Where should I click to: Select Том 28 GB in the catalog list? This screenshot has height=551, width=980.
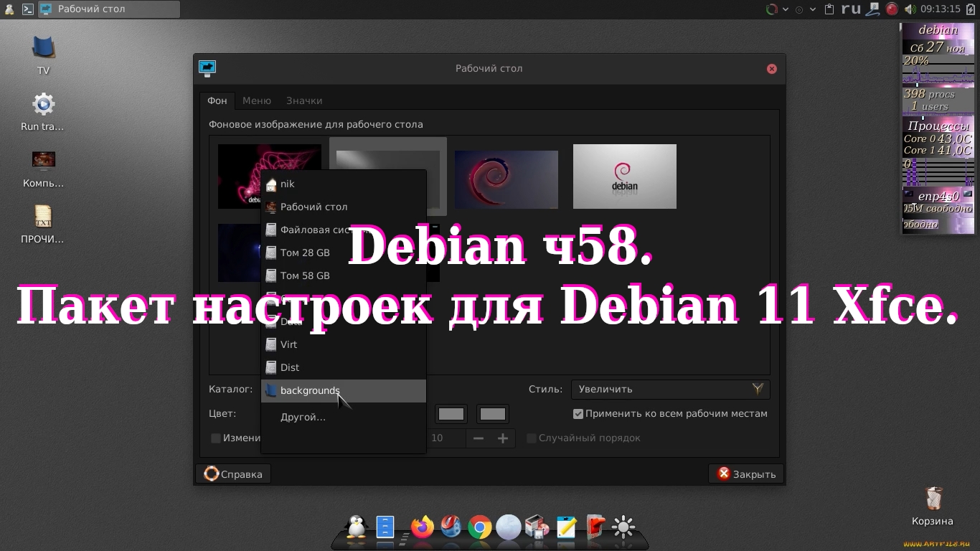[344, 253]
